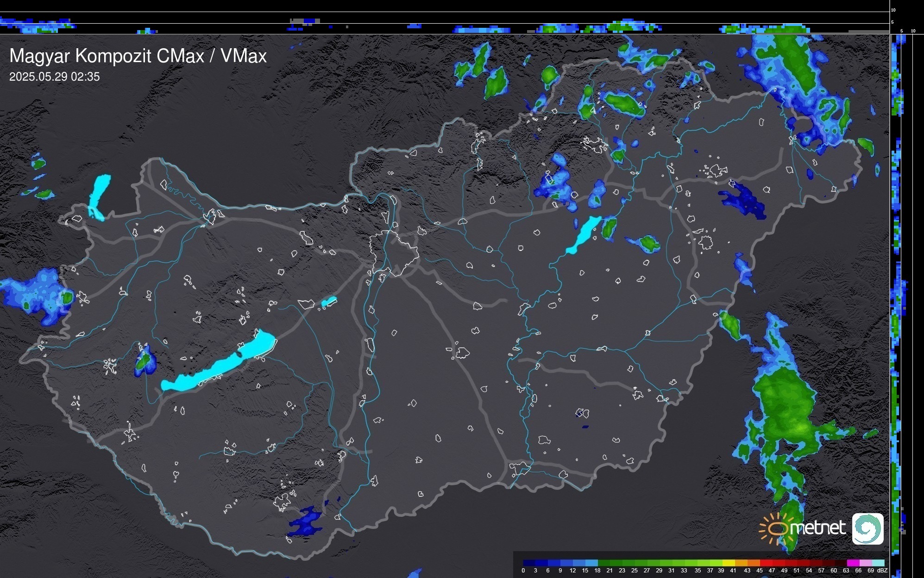The width and height of the screenshot is (924, 578).
Task: Click the Budapest city outline
Action: 394,253
